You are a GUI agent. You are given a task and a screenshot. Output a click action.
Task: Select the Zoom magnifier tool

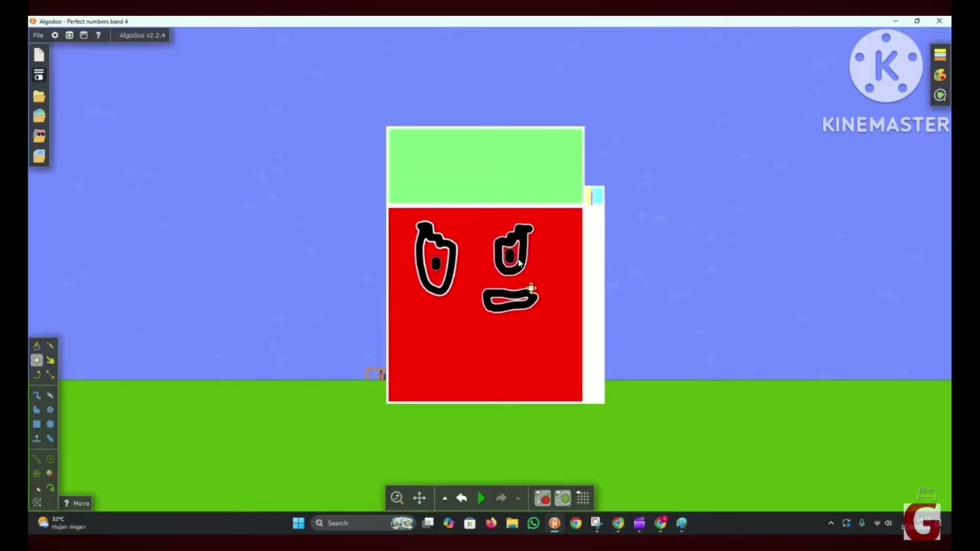(x=397, y=498)
